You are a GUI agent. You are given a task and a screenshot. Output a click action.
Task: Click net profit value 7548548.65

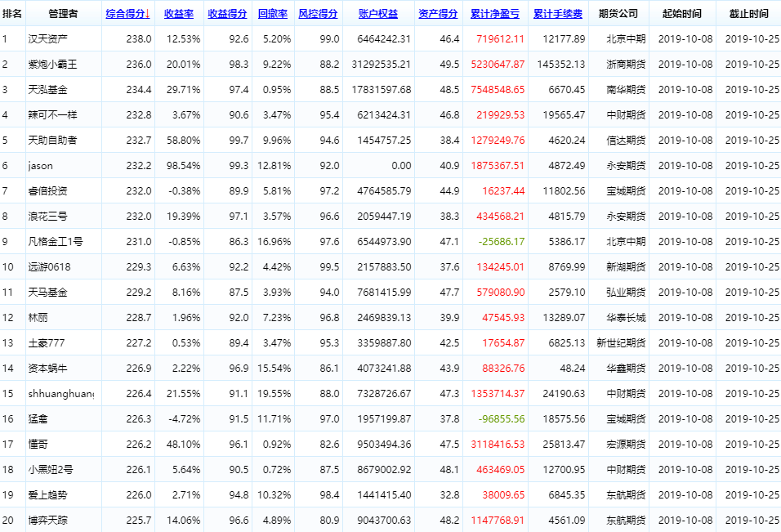498,90
